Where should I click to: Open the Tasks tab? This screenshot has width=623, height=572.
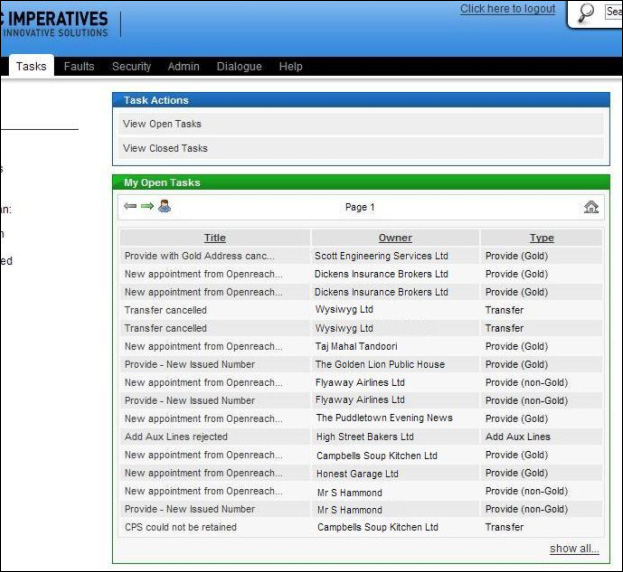pos(31,67)
